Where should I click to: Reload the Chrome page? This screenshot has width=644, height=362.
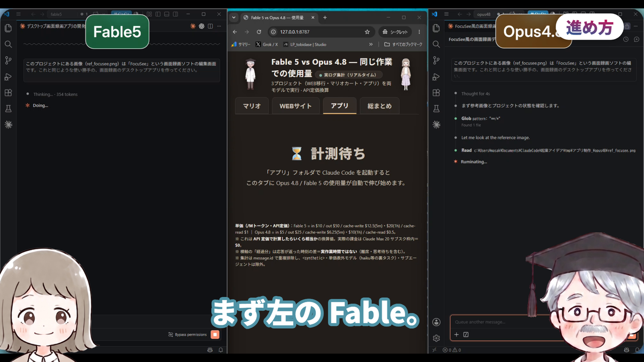259,32
